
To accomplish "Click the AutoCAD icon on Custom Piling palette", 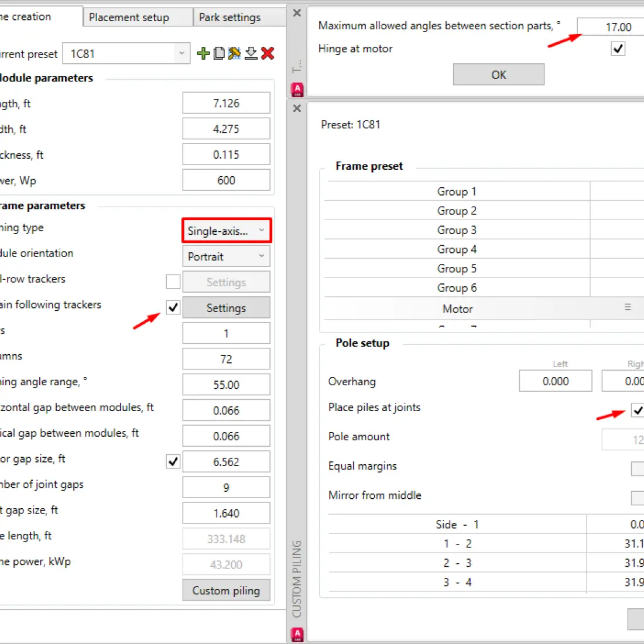I will (x=297, y=634).
